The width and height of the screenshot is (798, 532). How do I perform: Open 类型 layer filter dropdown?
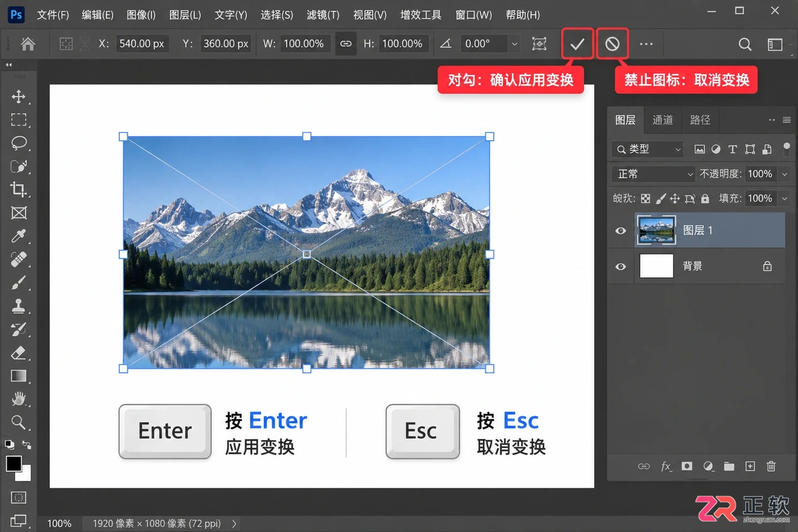click(x=648, y=149)
